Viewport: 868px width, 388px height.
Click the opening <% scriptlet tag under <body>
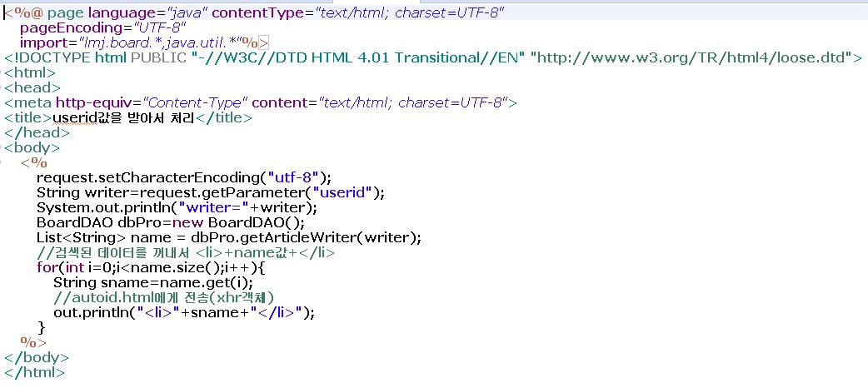pos(34,162)
